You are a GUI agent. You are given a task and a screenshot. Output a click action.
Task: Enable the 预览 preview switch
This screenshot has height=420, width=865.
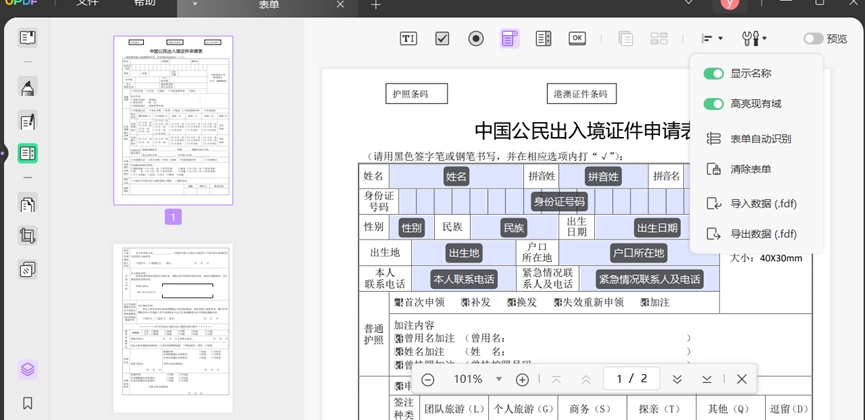click(x=813, y=38)
